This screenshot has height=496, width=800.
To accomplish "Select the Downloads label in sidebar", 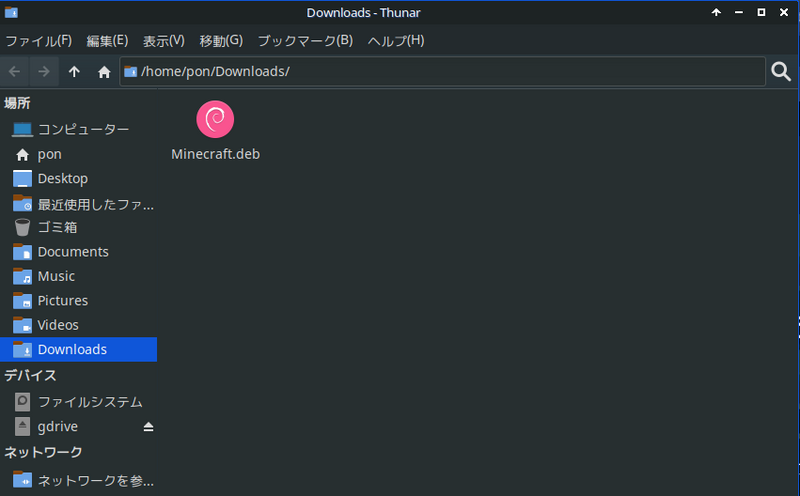I will point(72,350).
